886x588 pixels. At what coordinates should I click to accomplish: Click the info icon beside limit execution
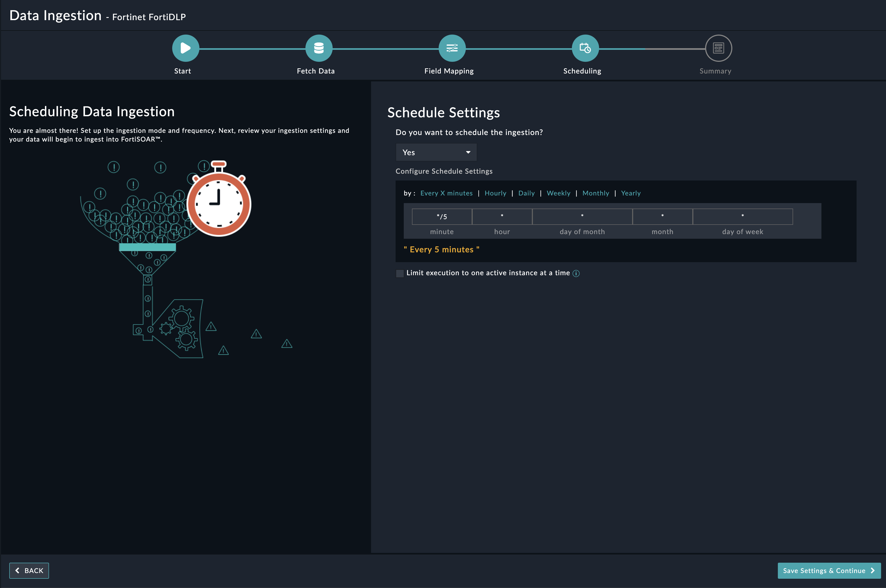pyautogui.click(x=576, y=273)
